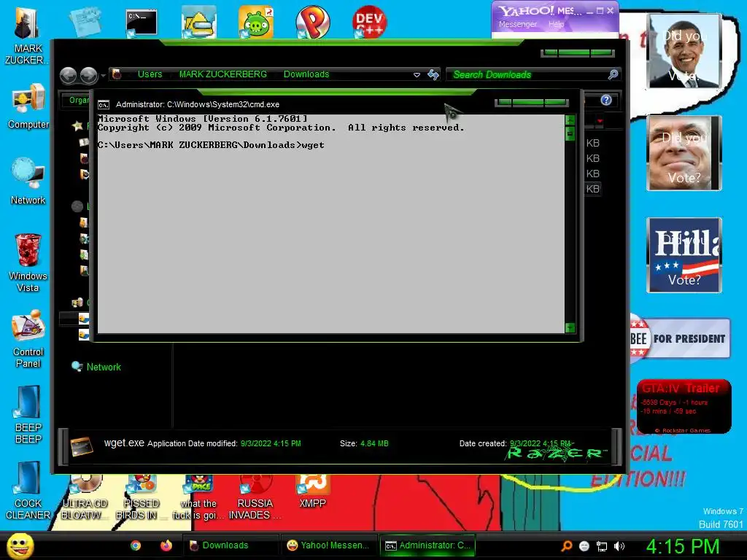
Task: Select MARK ZUCKERBERG in the breadcrumb
Action: point(223,74)
